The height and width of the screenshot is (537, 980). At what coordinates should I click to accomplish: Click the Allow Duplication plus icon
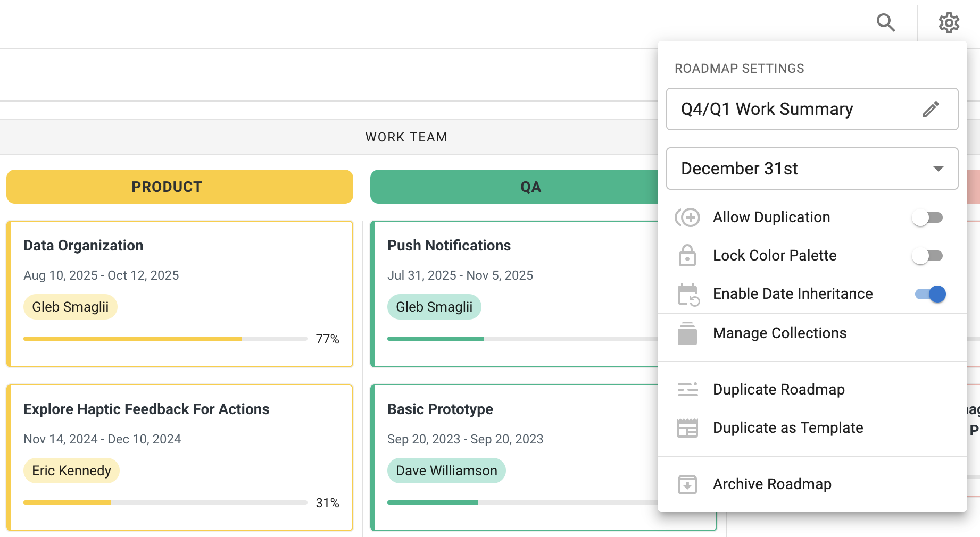687,217
